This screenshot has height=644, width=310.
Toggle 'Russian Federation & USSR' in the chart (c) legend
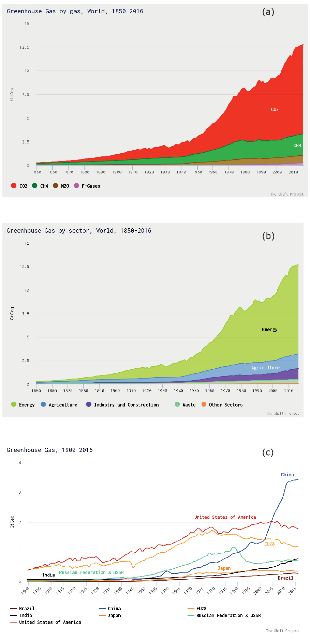point(224,615)
